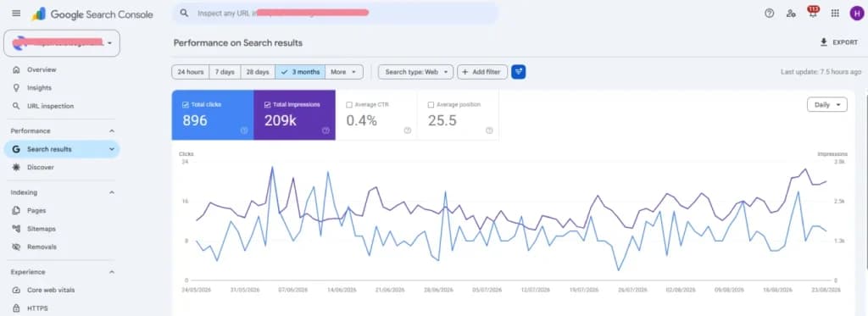The width and height of the screenshot is (868, 316).
Task: Click the Average CTR value 0.4%
Action: coord(361,120)
